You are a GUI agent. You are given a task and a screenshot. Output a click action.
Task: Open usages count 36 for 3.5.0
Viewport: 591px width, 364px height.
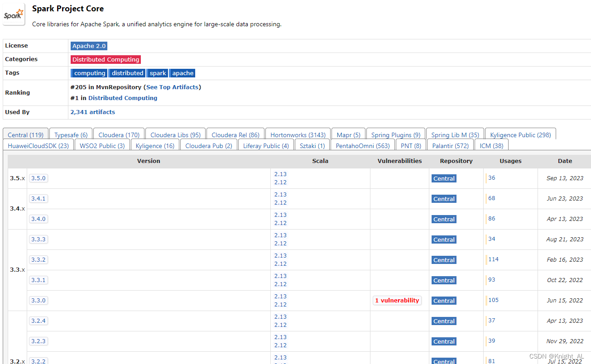click(492, 178)
